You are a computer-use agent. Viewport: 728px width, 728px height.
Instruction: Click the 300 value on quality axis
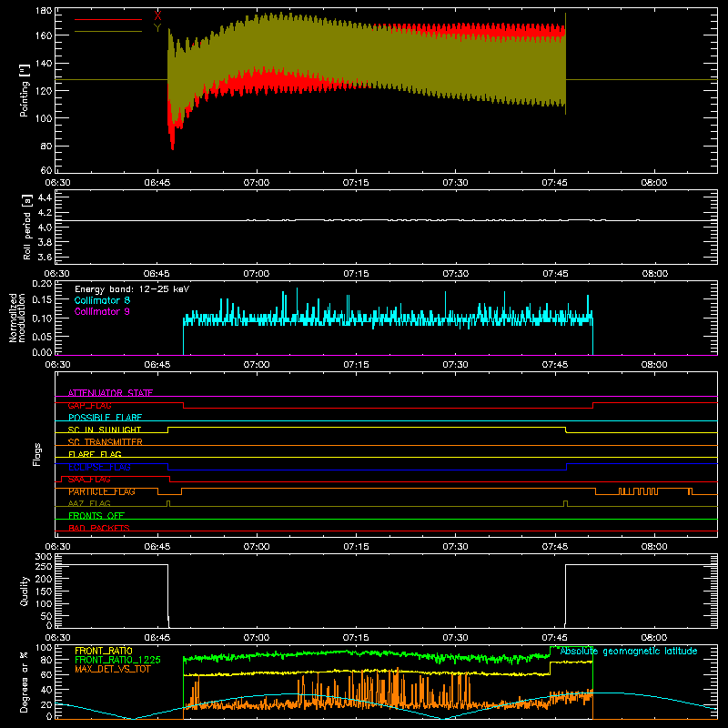[44, 556]
